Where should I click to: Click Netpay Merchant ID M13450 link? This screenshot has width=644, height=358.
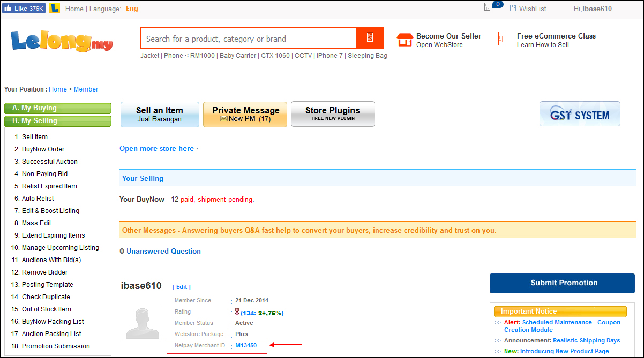click(x=246, y=346)
